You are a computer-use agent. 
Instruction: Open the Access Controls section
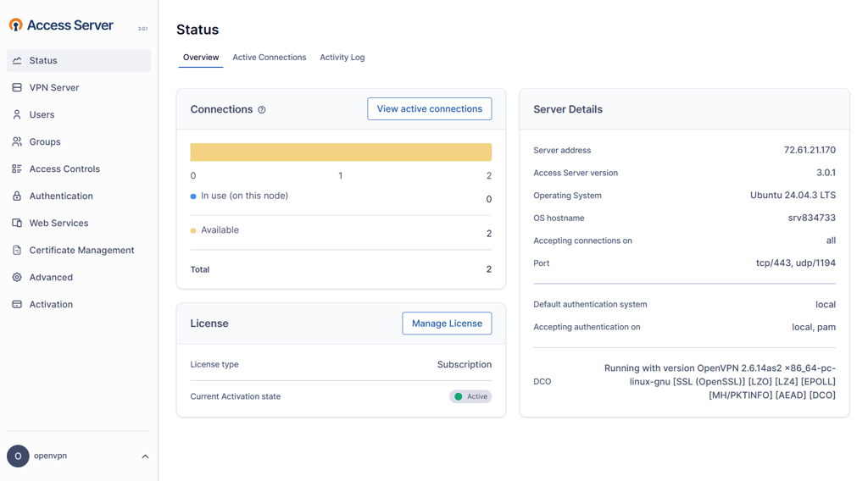pyautogui.click(x=79, y=169)
